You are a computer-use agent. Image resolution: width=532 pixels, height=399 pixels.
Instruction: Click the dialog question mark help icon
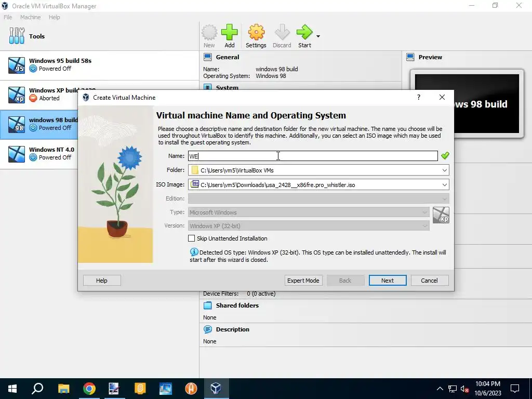[419, 97]
